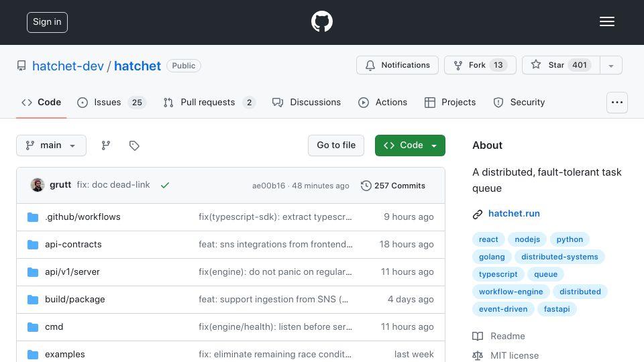Open the main branch selector dropdown
Viewport: 644px width, 362px height.
[x=52, y=145]
